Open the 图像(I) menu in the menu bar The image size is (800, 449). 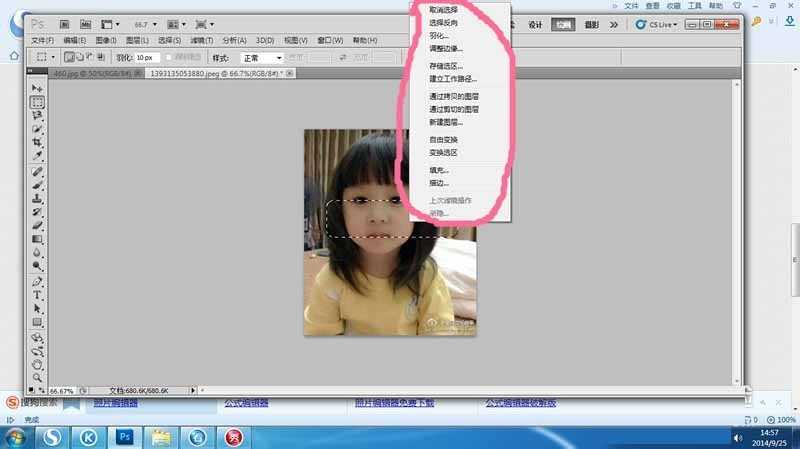point(106,40)
